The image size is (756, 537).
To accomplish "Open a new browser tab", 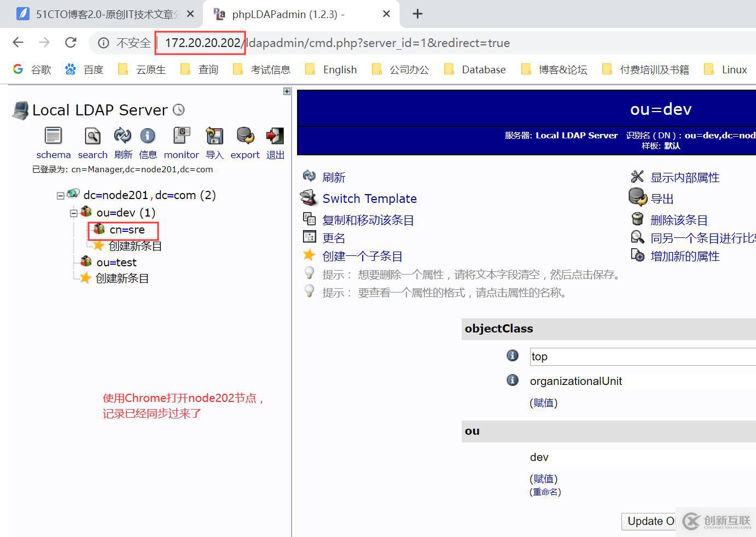I will coord(417,14).
